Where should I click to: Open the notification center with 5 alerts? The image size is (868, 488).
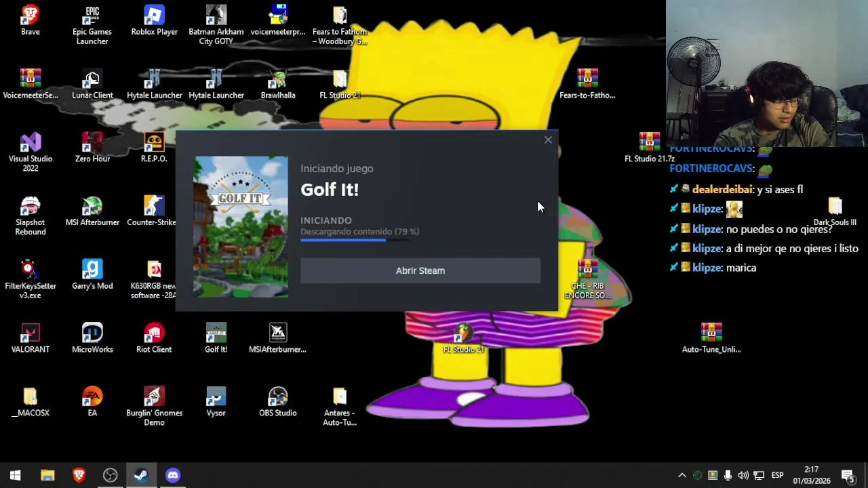(x=848, y=475)
